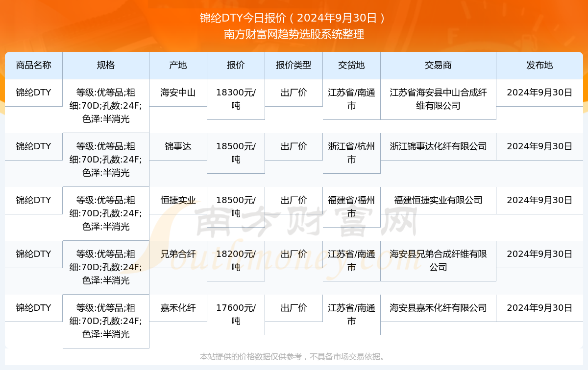
Task: Click the date 2024年9月30日 in 嘉禾化纤 row
Action: (x=539, y=308)
